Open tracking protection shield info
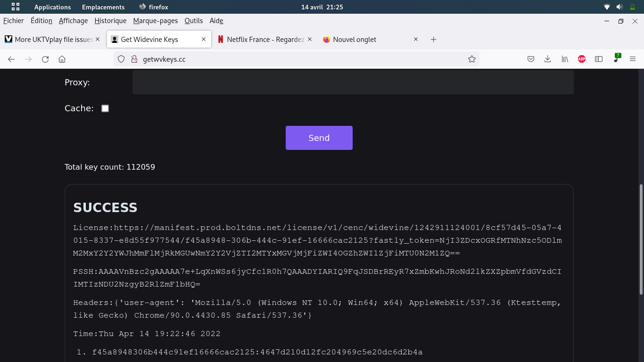This screenshot has height=362, width=644. (x=121, y=59)
